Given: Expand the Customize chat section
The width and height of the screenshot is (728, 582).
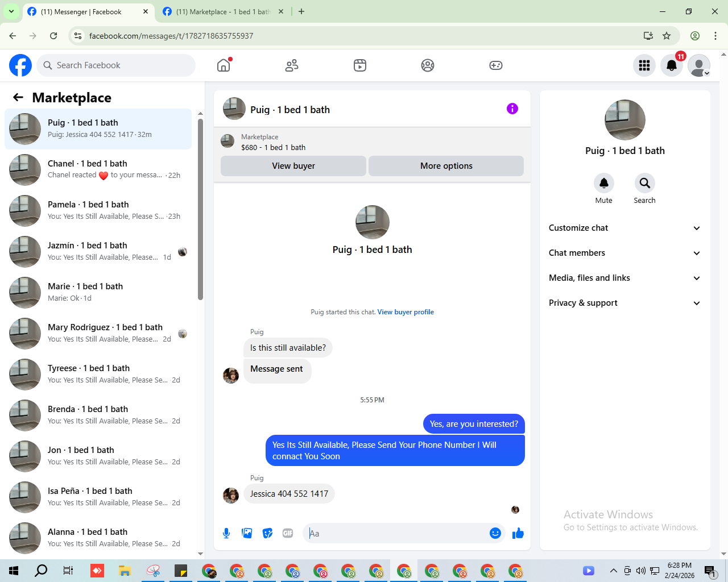Looking at the screenshot, I should coord(624,228).
